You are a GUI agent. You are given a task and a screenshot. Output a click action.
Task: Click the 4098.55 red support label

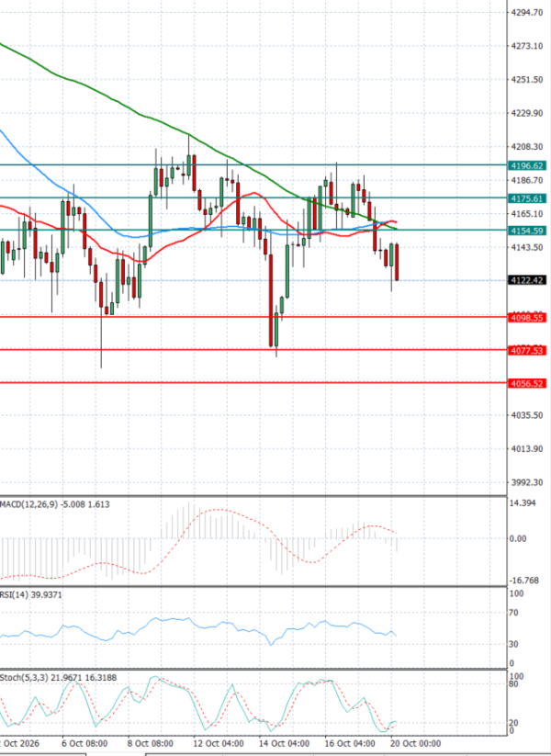coord(527,318)
